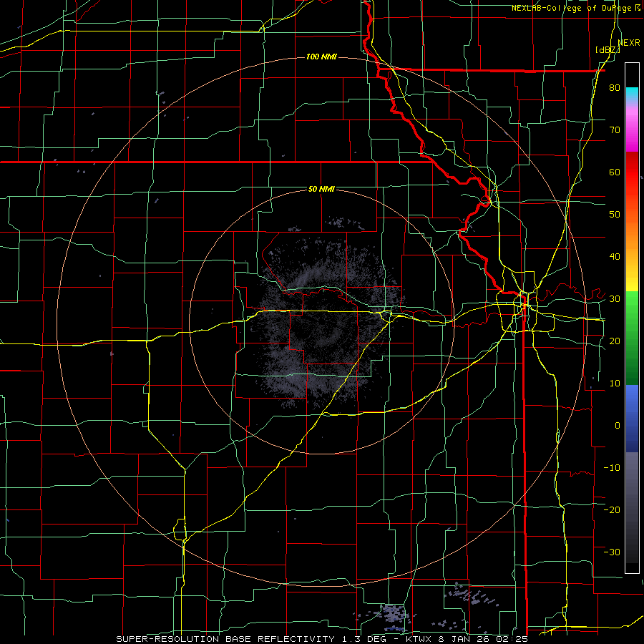This screenshot has width=644, height=644.
Task: Click the "100 NMI" range ring label
Action: click(x=321, y=57)
